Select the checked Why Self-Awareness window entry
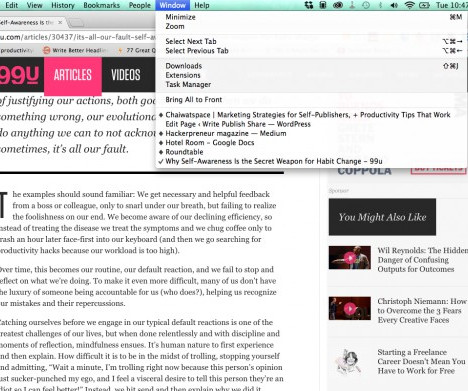Screen dimensions: 468x391 (311, 161)
